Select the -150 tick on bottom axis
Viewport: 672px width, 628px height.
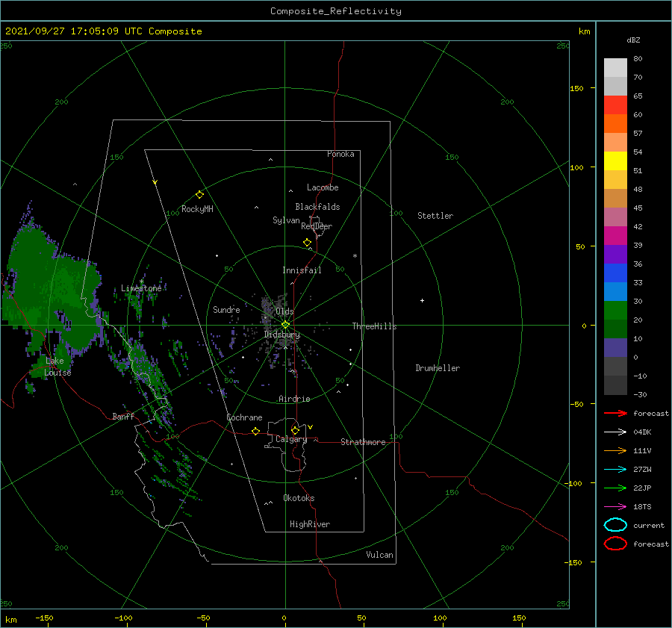coord(44,618)
